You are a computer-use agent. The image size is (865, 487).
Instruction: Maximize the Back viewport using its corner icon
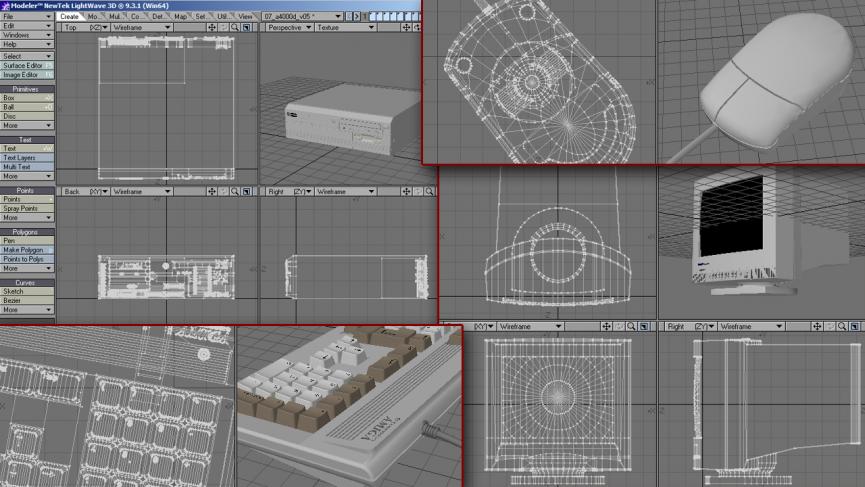pos(246,190)
